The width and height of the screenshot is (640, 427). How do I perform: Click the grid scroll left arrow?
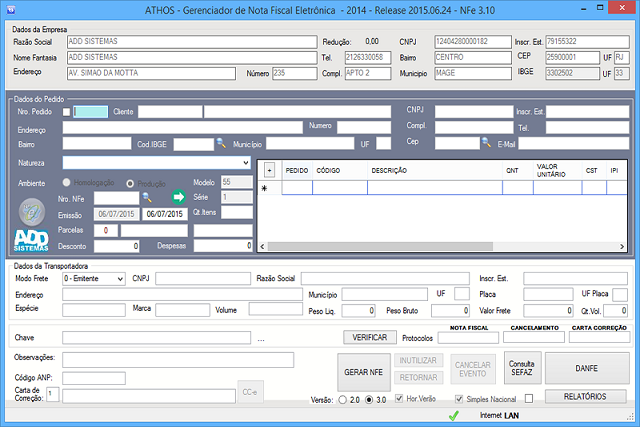(262, 246)
